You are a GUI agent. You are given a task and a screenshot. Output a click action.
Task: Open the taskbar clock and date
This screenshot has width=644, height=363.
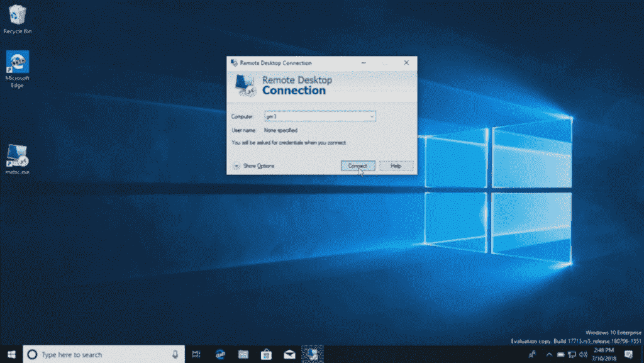[604, 354]
